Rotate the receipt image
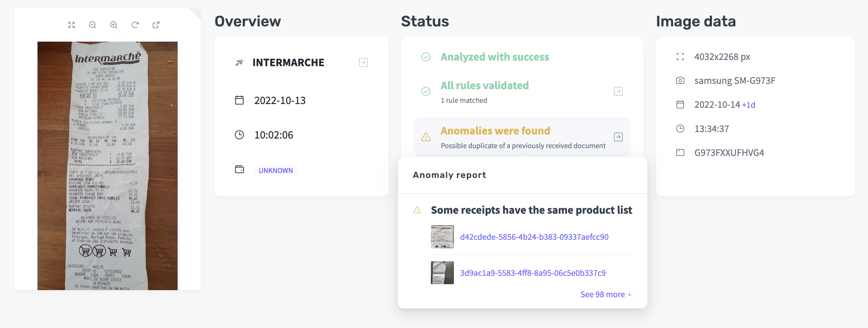Viewport: 868px width, 328px height. tap(135, 25)
